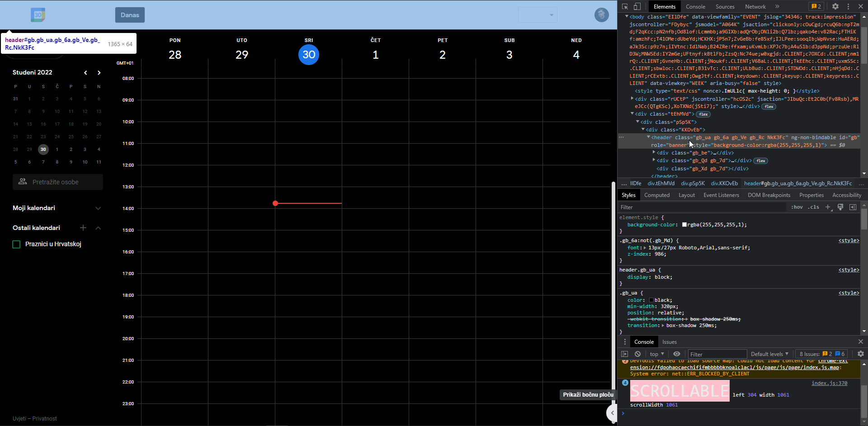Go to previous month in mini calendar
This screenshot has width=868, height=426.
click(85, 72)
